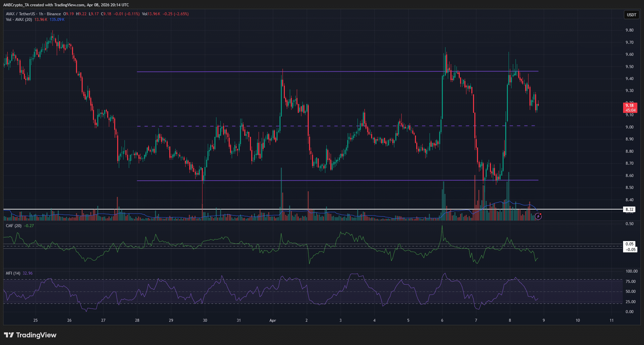Click the TradingView logo at bottom left
The height and width of the screenshot is (345, 644).
pyautogui.click(x=30, y=335)
